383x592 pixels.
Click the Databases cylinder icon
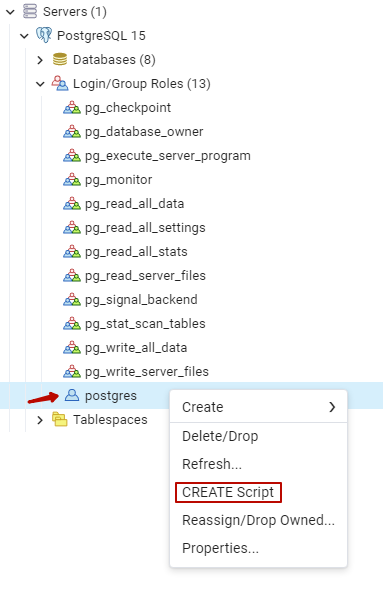[60, 59]
